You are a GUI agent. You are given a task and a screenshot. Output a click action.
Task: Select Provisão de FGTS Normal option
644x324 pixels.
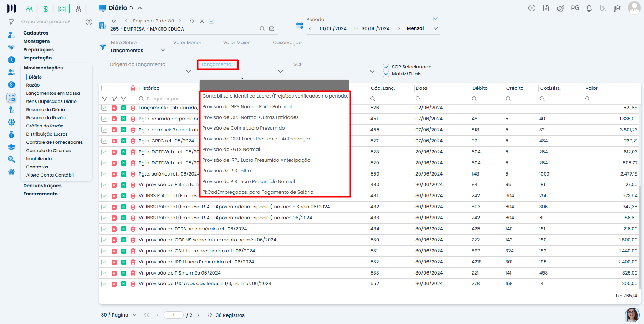231,150
